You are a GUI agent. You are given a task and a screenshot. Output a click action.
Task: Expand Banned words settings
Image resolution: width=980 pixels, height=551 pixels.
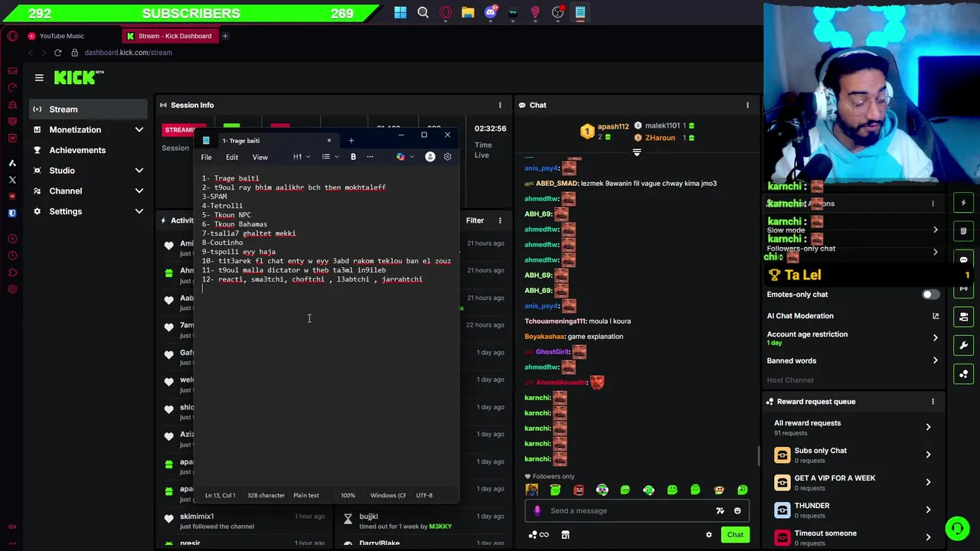(x=854, y=360)
